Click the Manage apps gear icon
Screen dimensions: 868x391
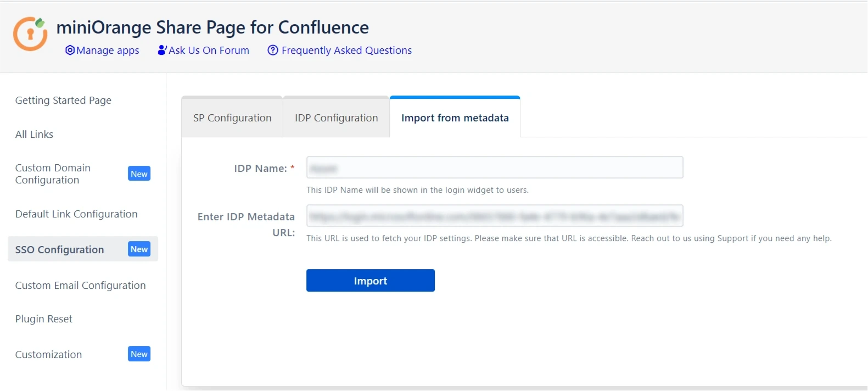point(70,51)
